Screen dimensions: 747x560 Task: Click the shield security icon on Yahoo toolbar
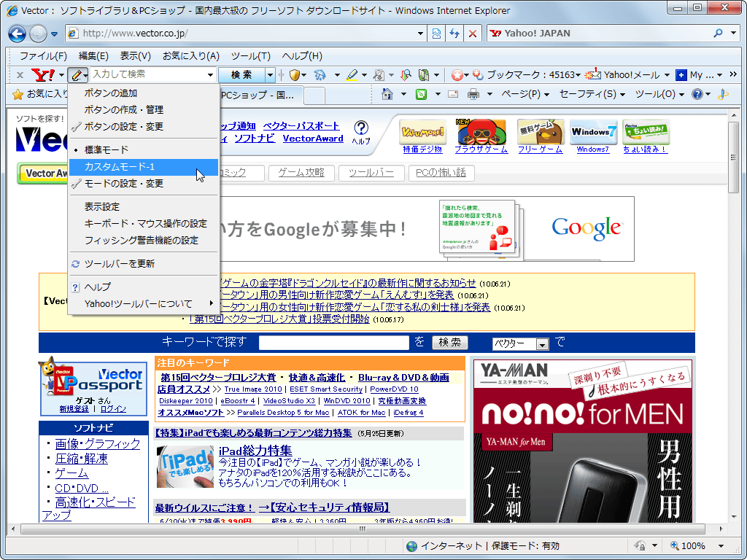295,75
